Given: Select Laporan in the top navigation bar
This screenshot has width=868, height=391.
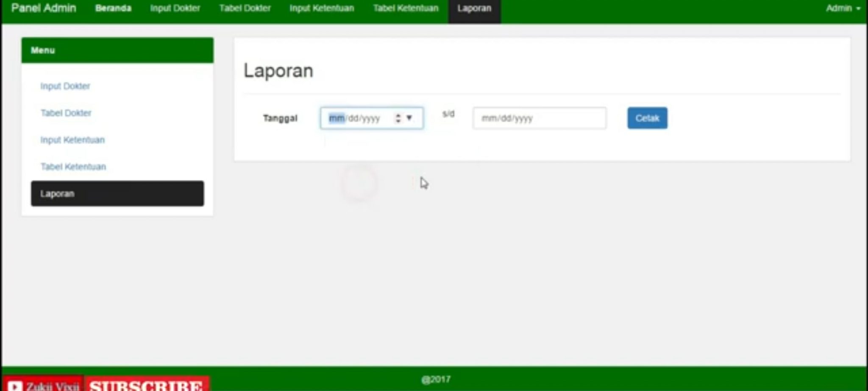Looking at the screenshot, I should pos(474,8).
